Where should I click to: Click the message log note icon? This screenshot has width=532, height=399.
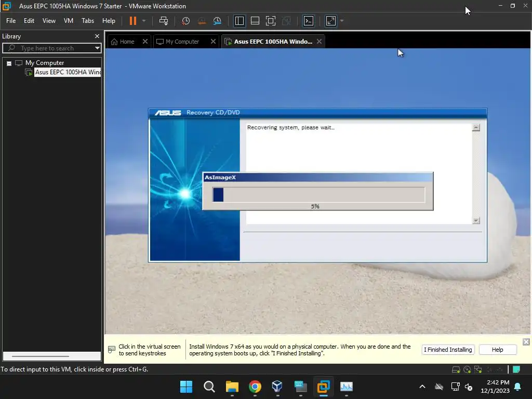(516, 369)
